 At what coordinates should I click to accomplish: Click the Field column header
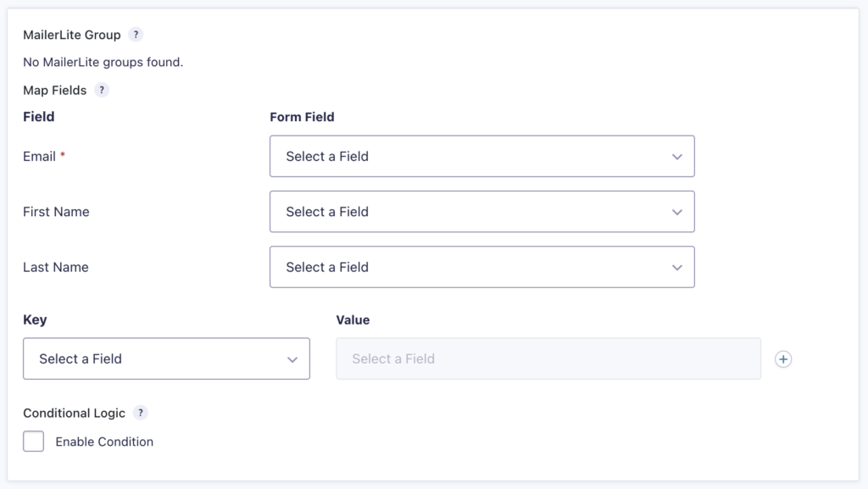(38, 116)
